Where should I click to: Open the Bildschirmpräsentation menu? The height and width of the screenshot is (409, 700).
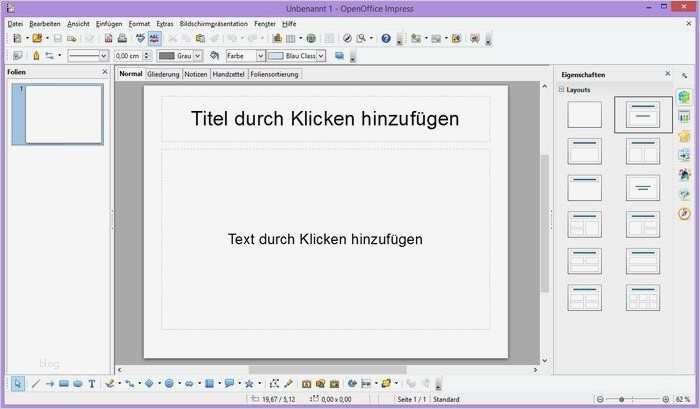(214, 24)
